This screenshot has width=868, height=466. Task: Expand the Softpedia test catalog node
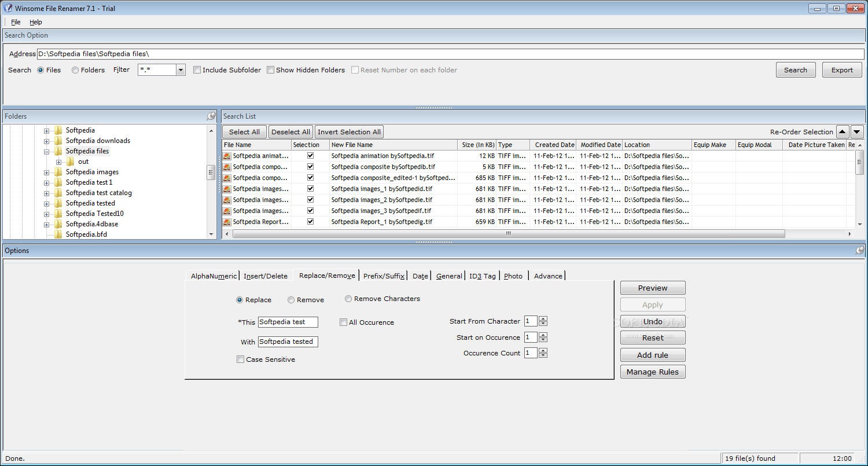click(x=47, y=193)
